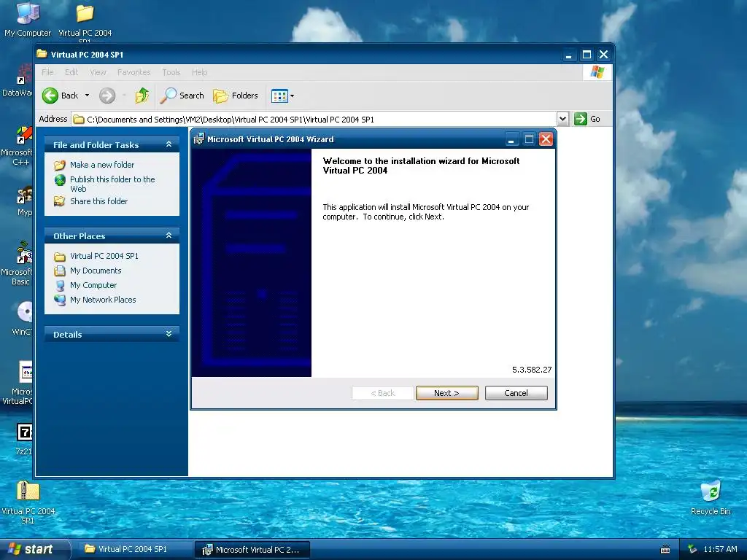Select the Microsoft Basic desktop icon
The height and width of the screenshot is (560, 747).
(24, 253)
